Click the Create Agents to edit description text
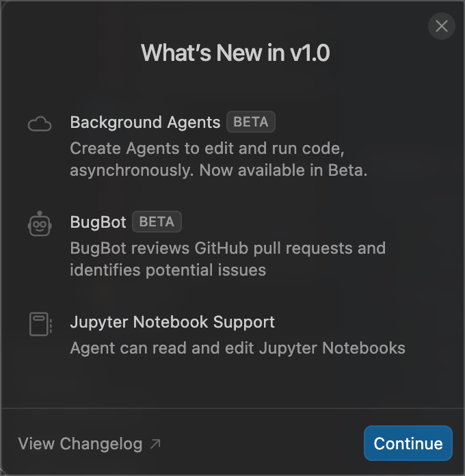 point(207,148)
